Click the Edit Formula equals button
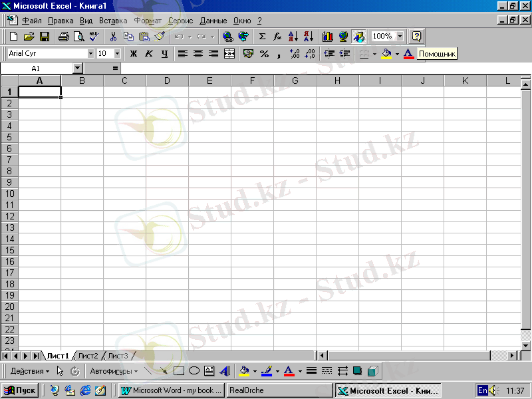 [x=115, y=68]
